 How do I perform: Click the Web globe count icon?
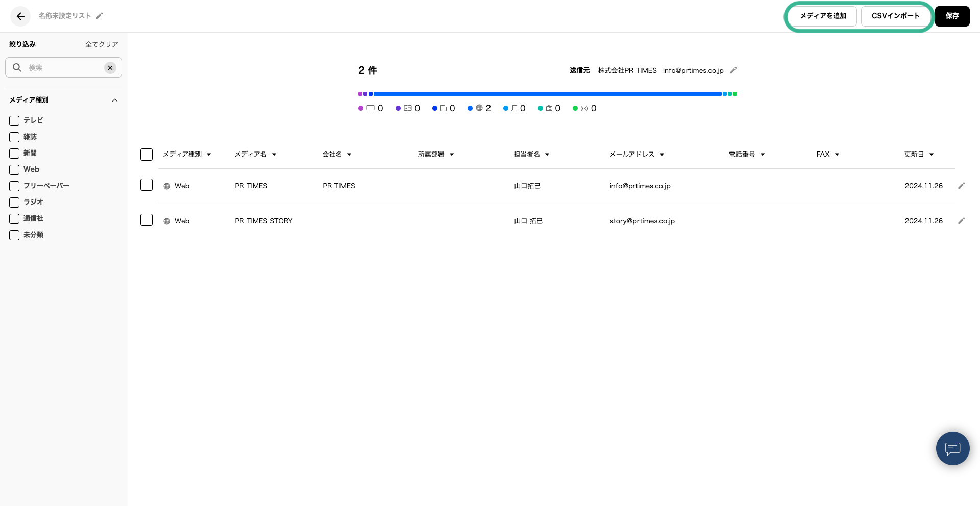(479, 108)
